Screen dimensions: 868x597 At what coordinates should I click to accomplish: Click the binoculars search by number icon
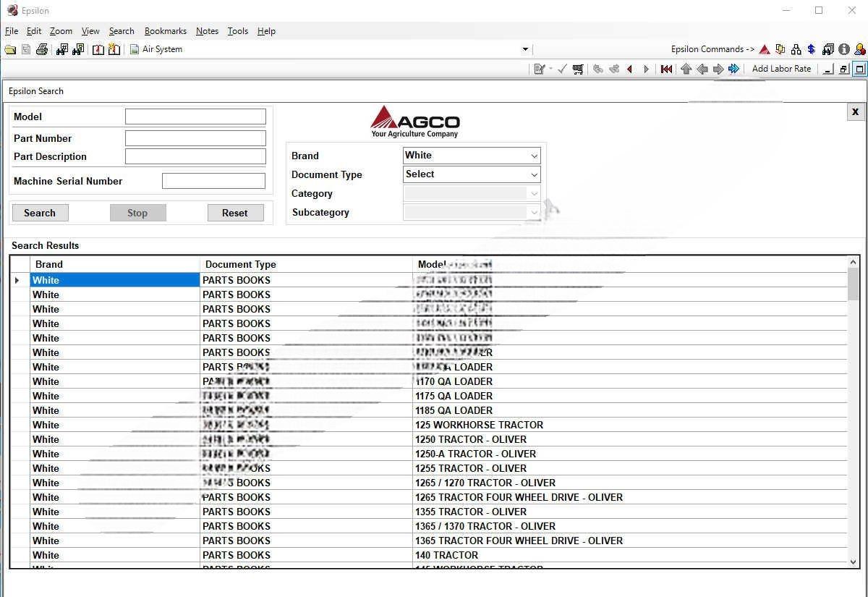(62, 50)
